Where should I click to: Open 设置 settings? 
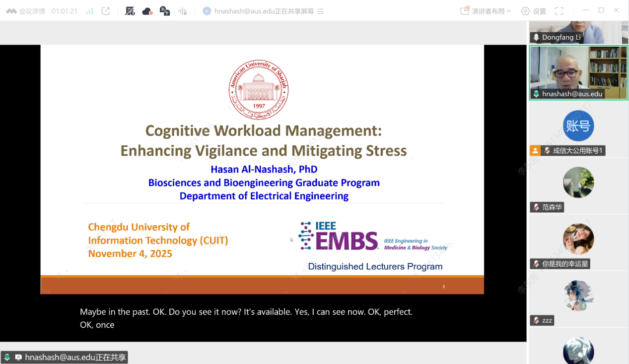pos(534,11)
